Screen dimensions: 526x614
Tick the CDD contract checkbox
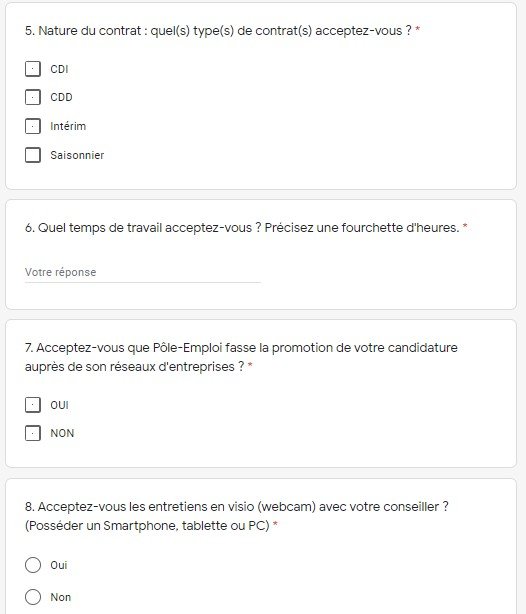point(33,97)
